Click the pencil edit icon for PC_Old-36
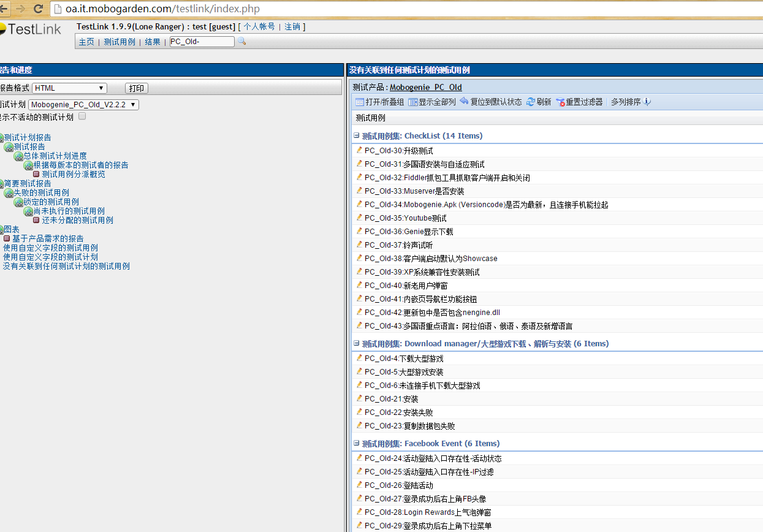The height and width of the screenshot is (532, 763). [x=359, y=231]
